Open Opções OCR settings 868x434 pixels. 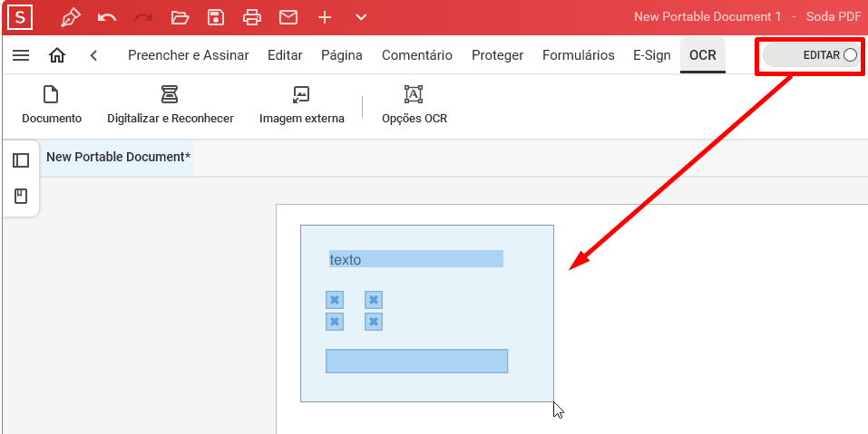coord(414,104)
